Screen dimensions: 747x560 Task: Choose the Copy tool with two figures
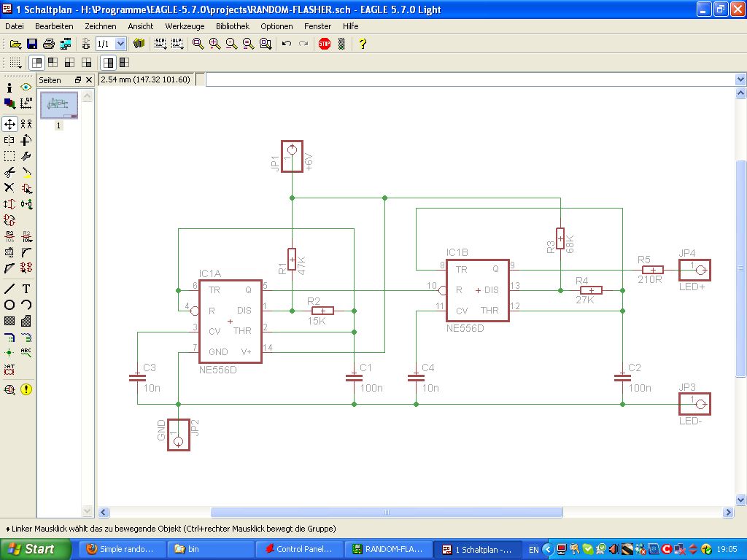[26, 124]
